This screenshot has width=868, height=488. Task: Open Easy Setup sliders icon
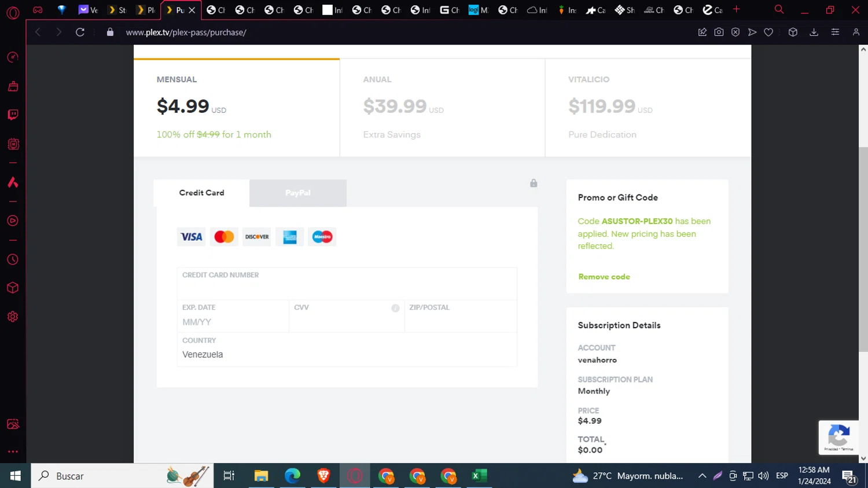(835, 32)
